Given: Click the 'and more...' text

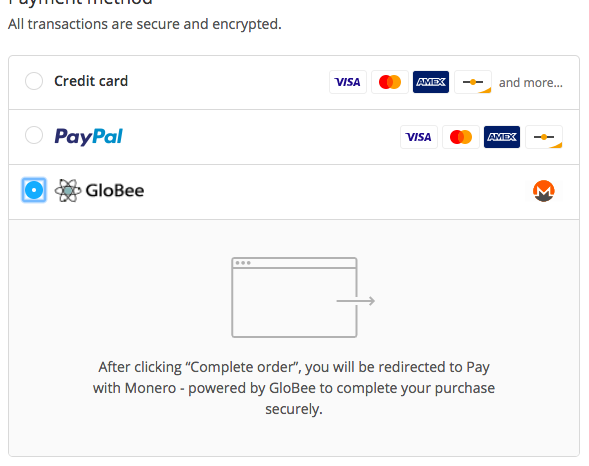Looking at the screenshot, I should point(531,83).
